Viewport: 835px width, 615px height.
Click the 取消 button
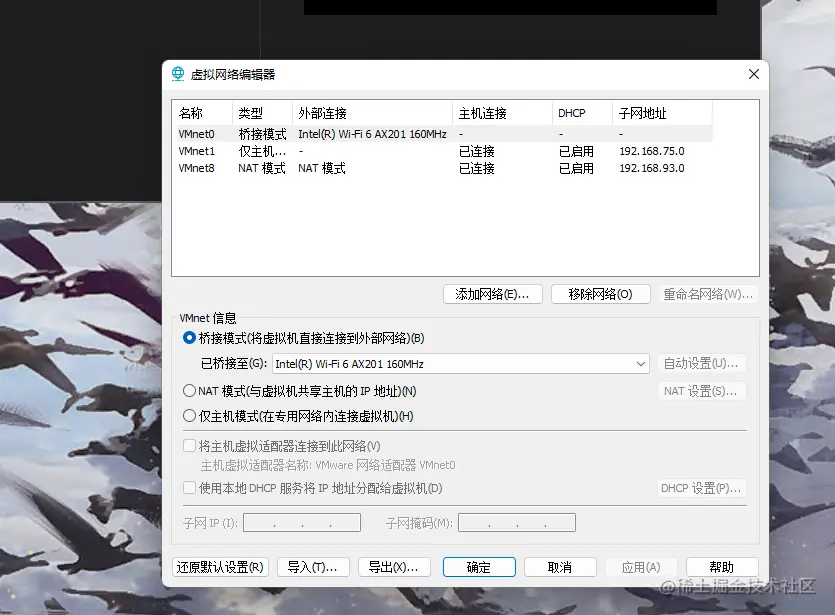click(560, 567)
